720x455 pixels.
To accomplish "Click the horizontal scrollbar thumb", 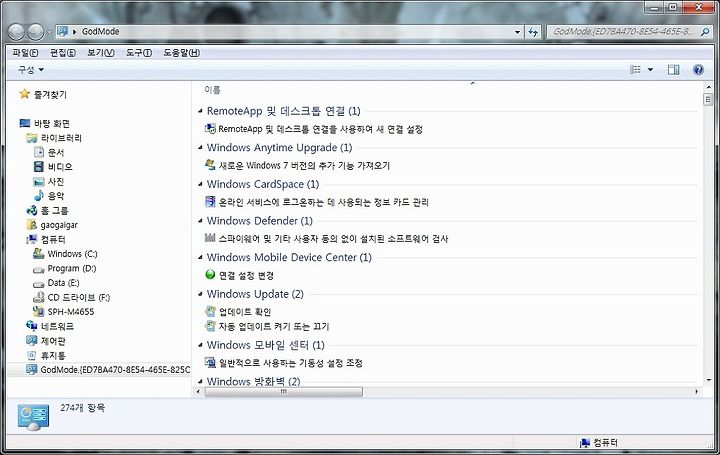I will (x=283, y=392).
